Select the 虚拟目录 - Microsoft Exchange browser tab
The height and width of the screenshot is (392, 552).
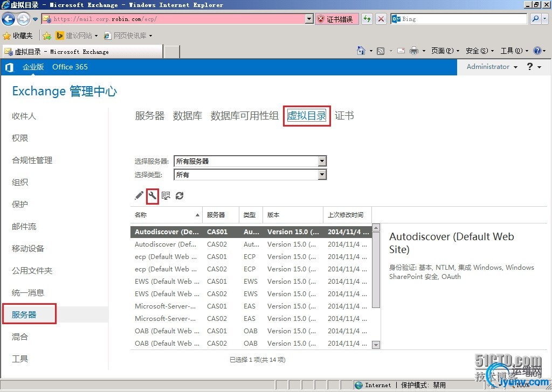82,52
